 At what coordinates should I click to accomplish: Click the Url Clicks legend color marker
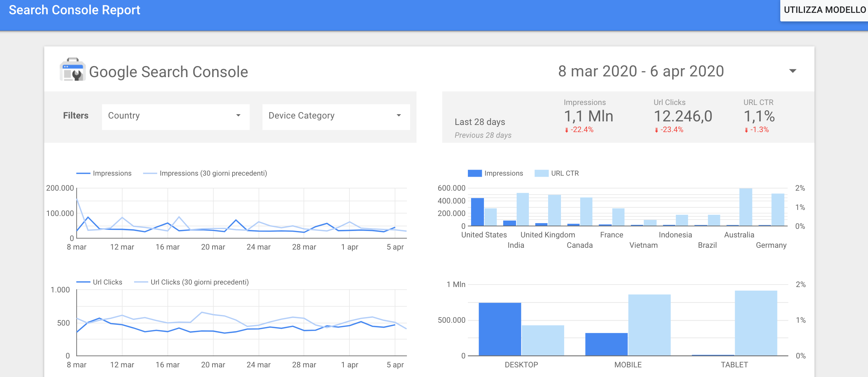point(83,282)
